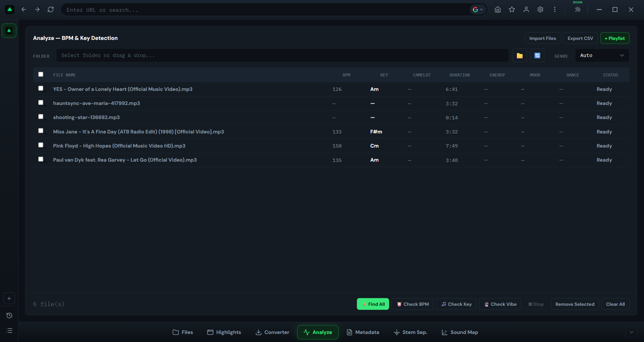Screen dimensions: 644x342
Task: Click the Check Vibe button
Action: (x=500, y=304)
